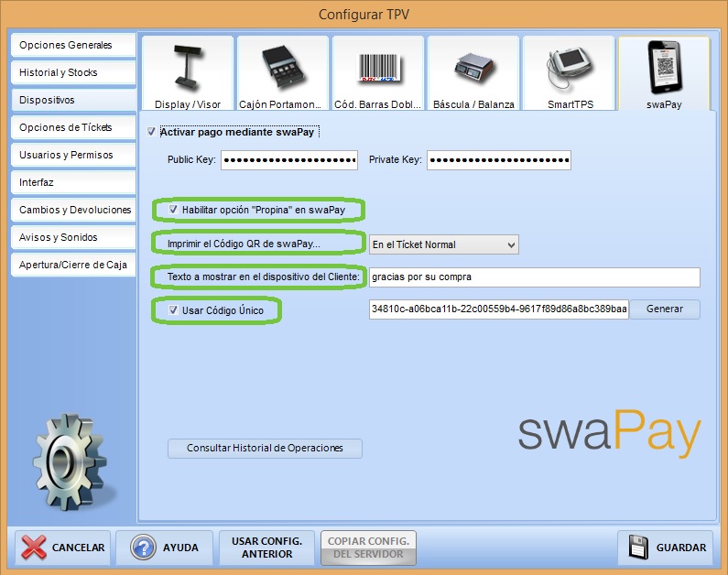
Task: Open Avisos y Sonidos section
Action: pyautogui.click(x=73, y=237)
